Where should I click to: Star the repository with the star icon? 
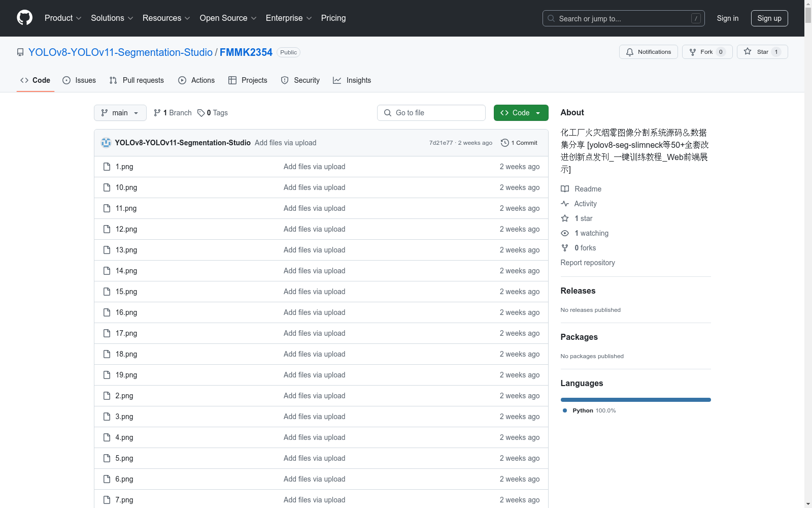point(748,52)
